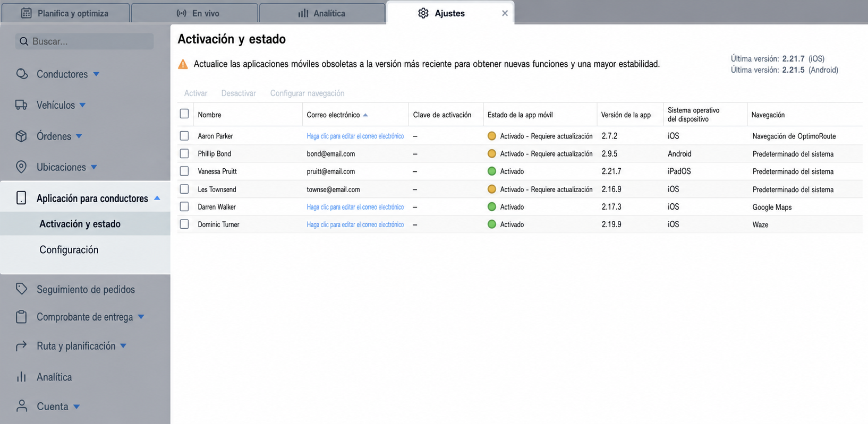
Task: Click the gear icon on Ajustes tab
Action: click(x=423, y=13)
